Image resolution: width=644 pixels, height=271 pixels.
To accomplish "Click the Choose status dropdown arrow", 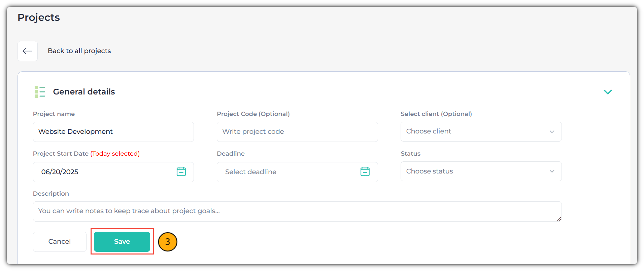I will point(552,171).
